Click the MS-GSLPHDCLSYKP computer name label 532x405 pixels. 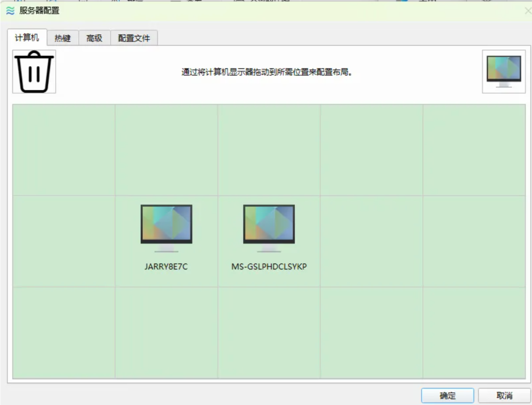coord(269,267)
